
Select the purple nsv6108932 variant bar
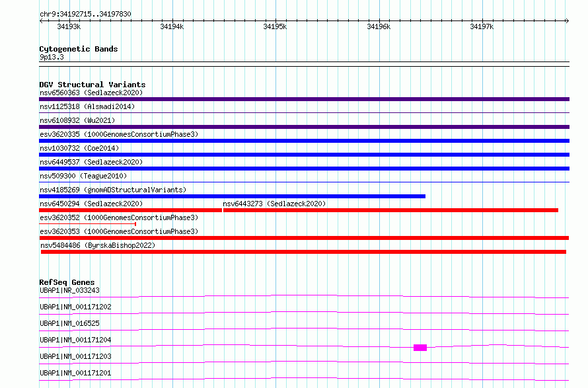point(304,127)
